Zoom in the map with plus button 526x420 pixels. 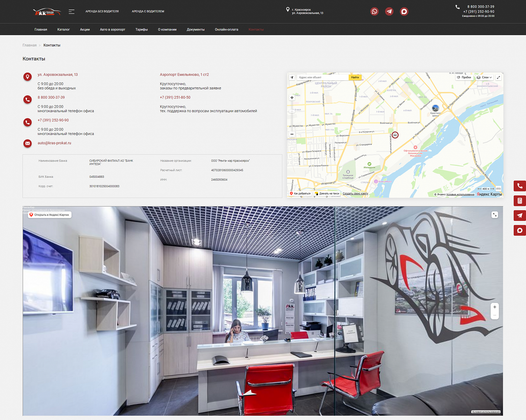pyautogui.click(x=292, y=98)
